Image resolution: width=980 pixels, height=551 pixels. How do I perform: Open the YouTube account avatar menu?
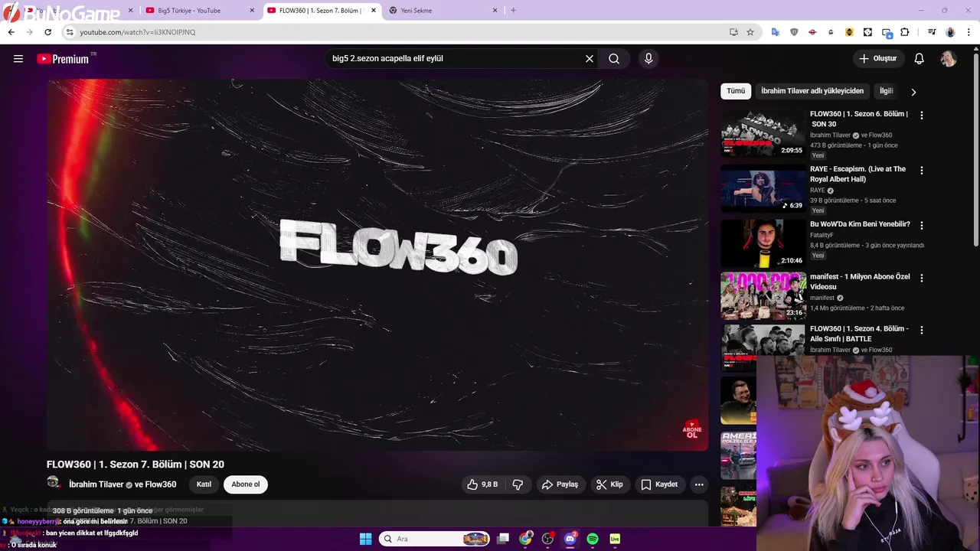pos(949,59)
